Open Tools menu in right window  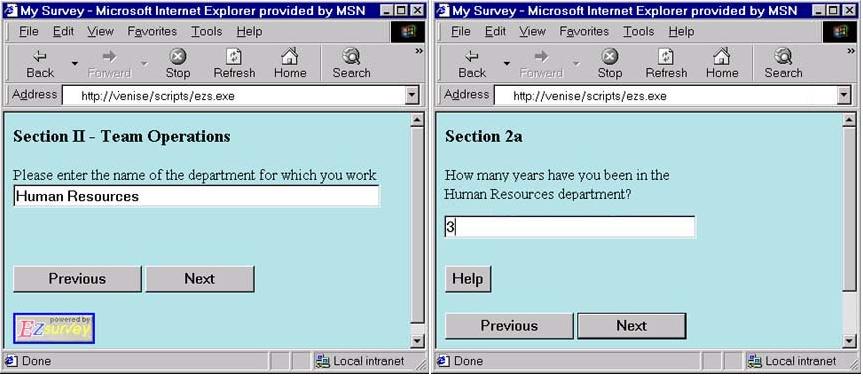(638, 32)
